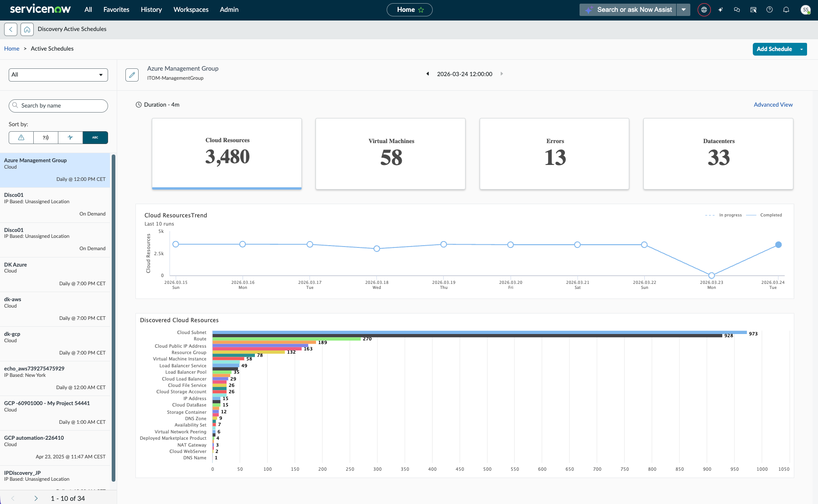Open the Favorites menu
This screenshot has height=504, width=818.
click(116, 10)
